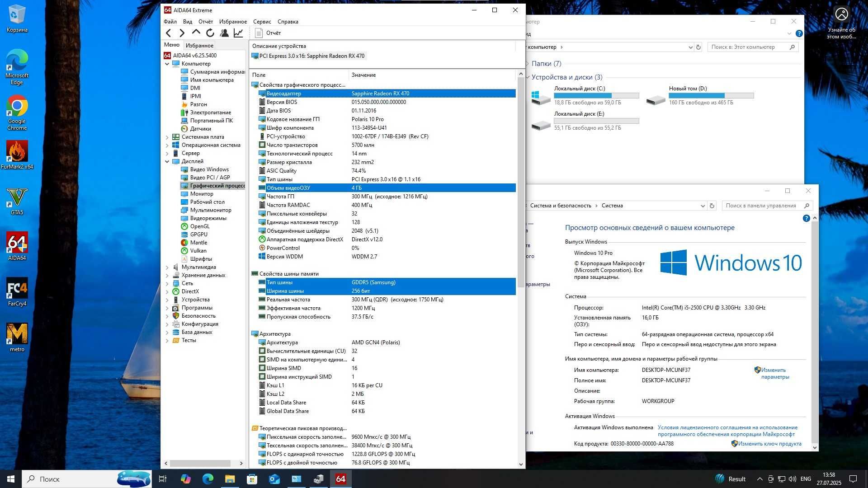
Task: Click the Отчёт report button in toolbar
Action: tap(268, 33)
